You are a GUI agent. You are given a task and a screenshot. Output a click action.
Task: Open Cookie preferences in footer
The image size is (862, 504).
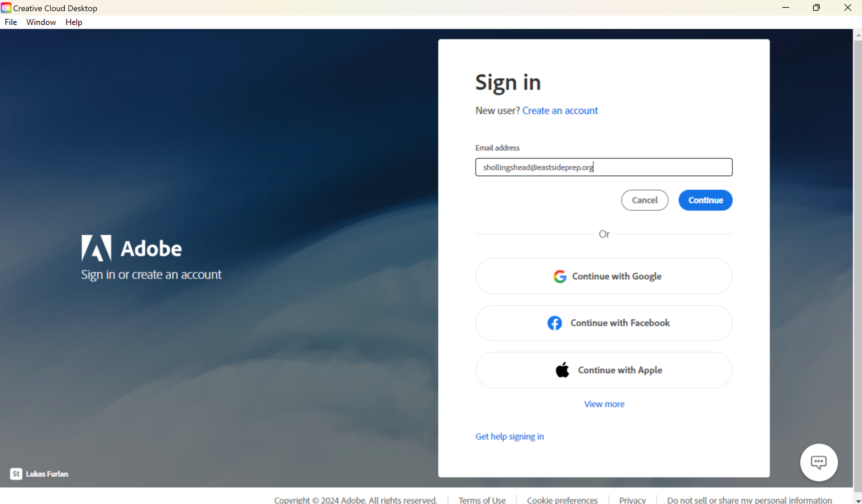563,500
